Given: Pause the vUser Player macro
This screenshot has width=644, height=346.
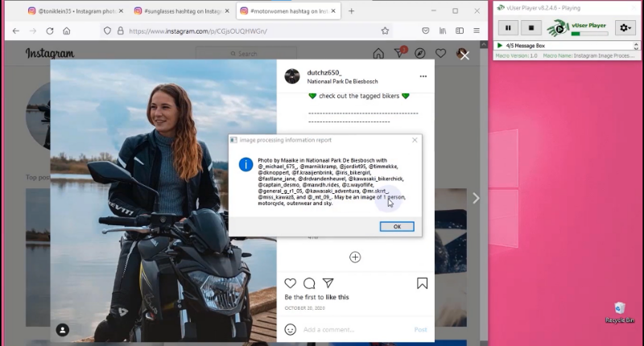Looking at the screenshot, I should [x=508, y=28].
